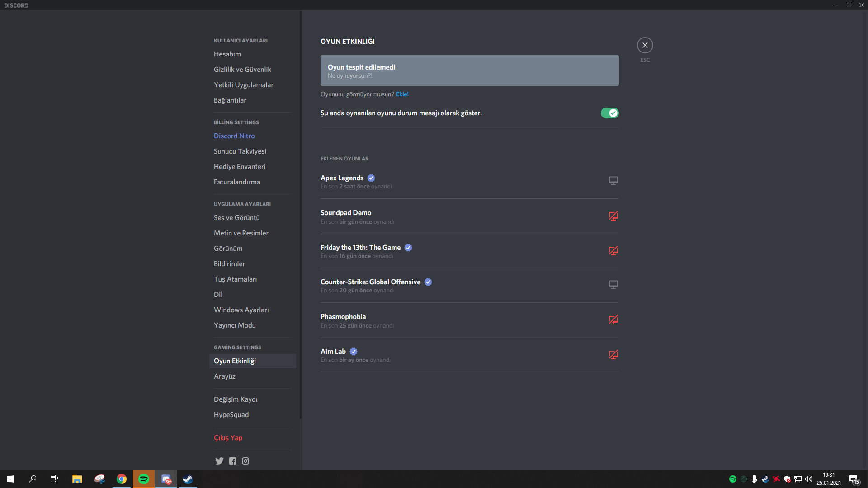
Task: Toggle overlay icon for Friday the 13th
Action: (613, 251)
